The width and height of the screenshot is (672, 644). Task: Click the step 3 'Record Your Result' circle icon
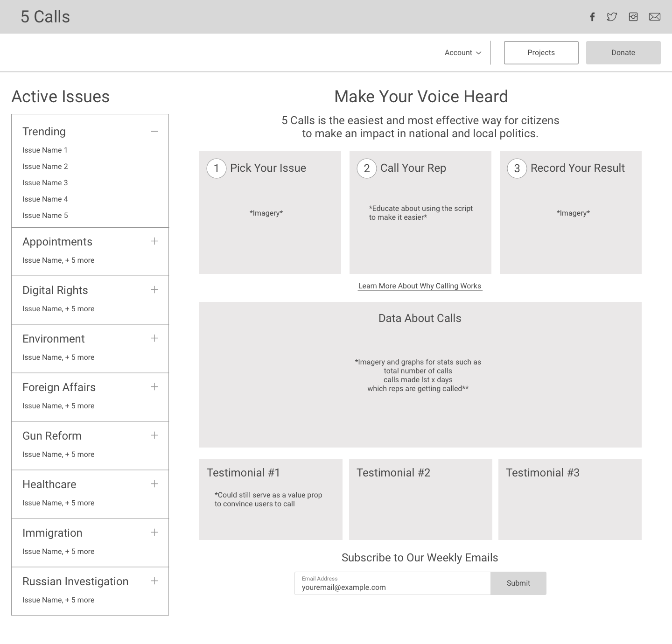[x=517, y=168]
